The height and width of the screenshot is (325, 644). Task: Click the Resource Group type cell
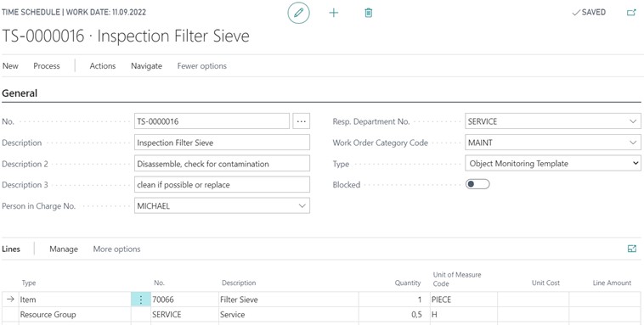coord(75,315)
